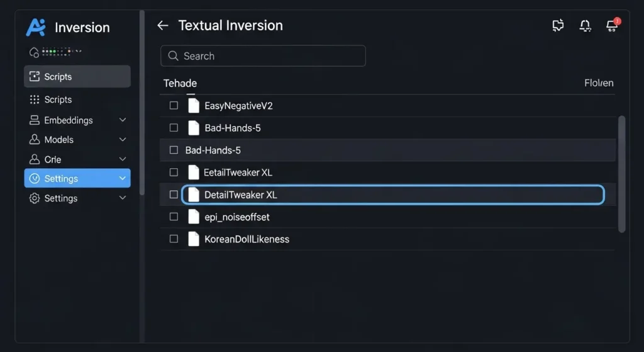Expand the Embeddings section chevron

coord(123,120)
